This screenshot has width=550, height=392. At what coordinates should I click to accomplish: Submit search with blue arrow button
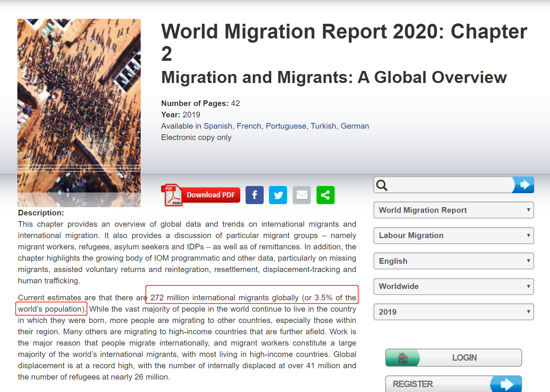(524, 185)
